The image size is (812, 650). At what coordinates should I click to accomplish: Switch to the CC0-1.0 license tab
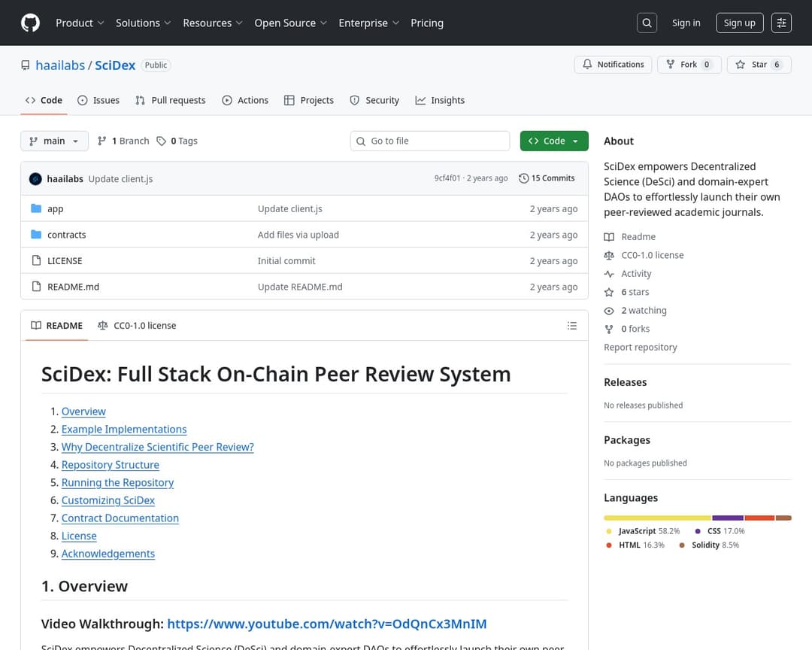(137, 326)
